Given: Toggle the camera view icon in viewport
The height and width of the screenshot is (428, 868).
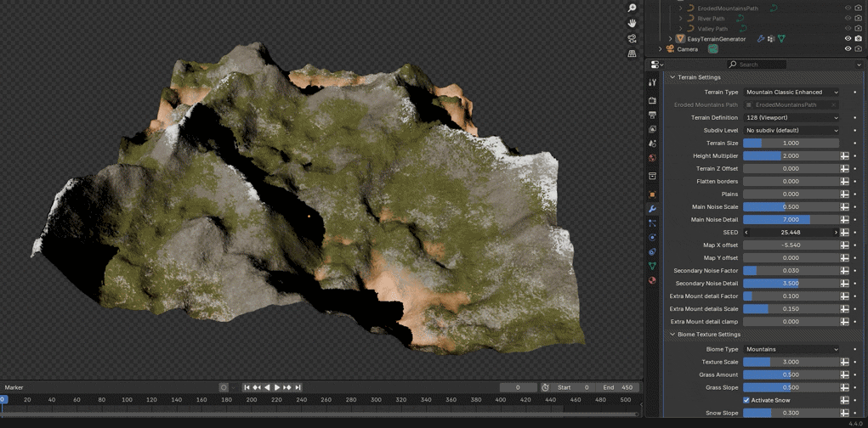Looking at the screenshot, I should pyautogui.click(x=632, y=38).
